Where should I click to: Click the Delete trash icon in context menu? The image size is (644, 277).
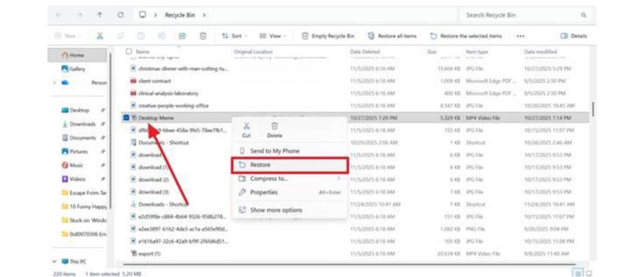[x=274, y=127]
